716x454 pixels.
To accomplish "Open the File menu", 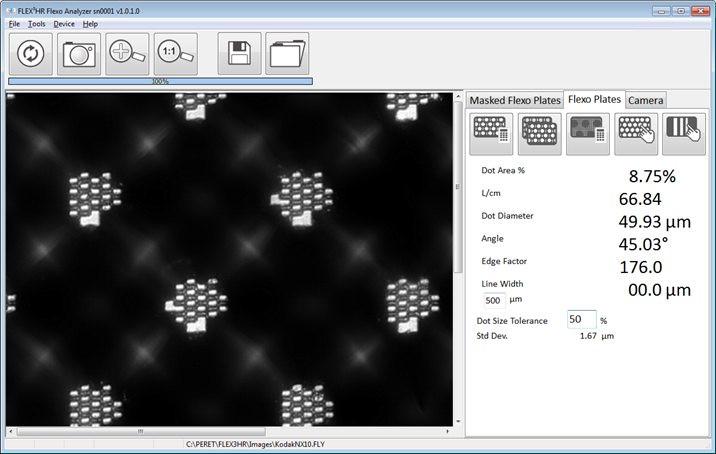I will tap(14, 24).
